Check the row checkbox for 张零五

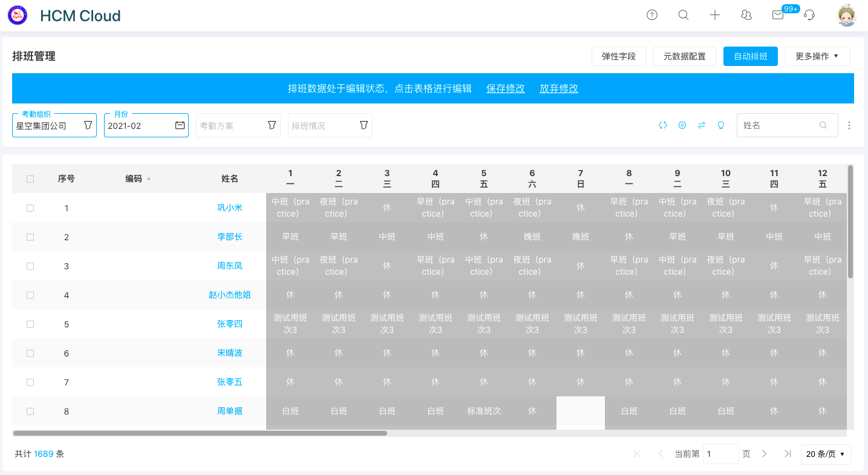pos(30,382)
